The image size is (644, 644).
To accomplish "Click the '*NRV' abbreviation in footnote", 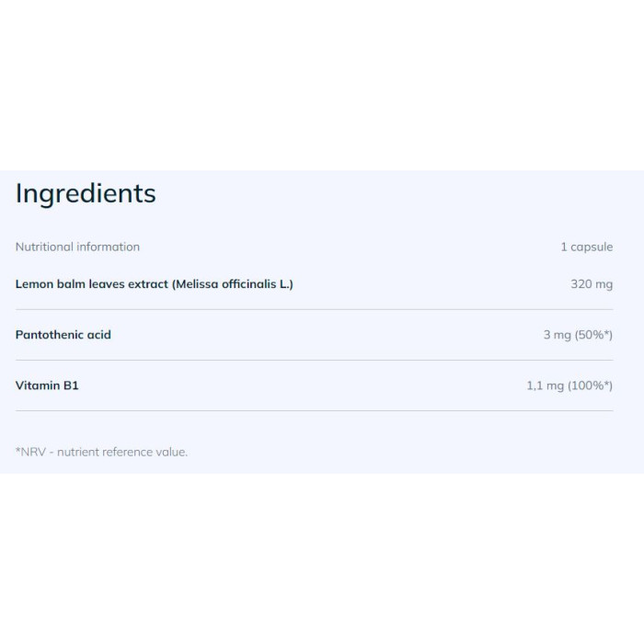I will coord(30,452).
